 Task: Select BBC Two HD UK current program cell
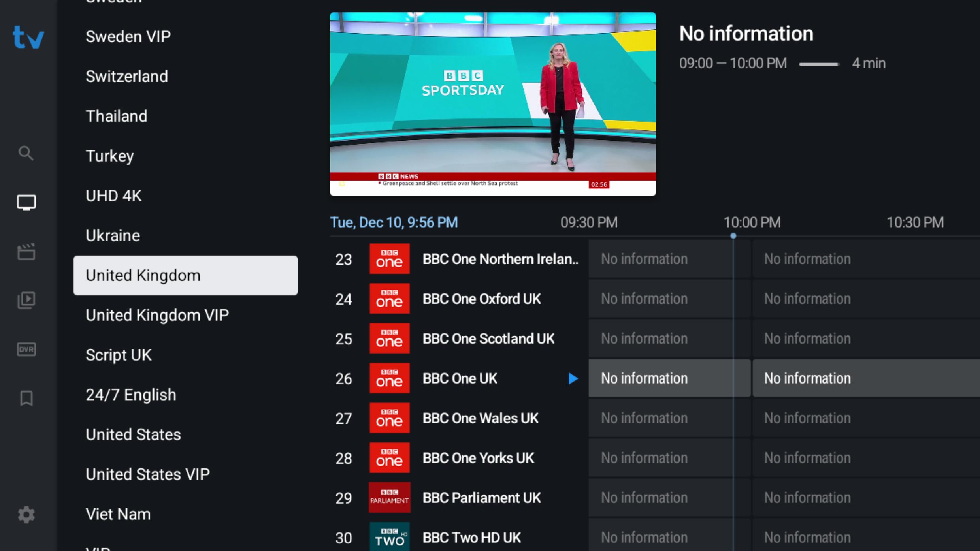669,535
